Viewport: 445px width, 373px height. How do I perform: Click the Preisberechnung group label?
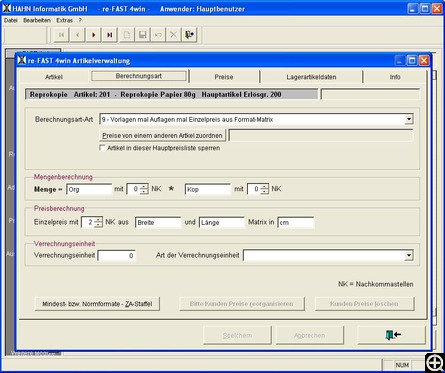(x=59, y=209)
